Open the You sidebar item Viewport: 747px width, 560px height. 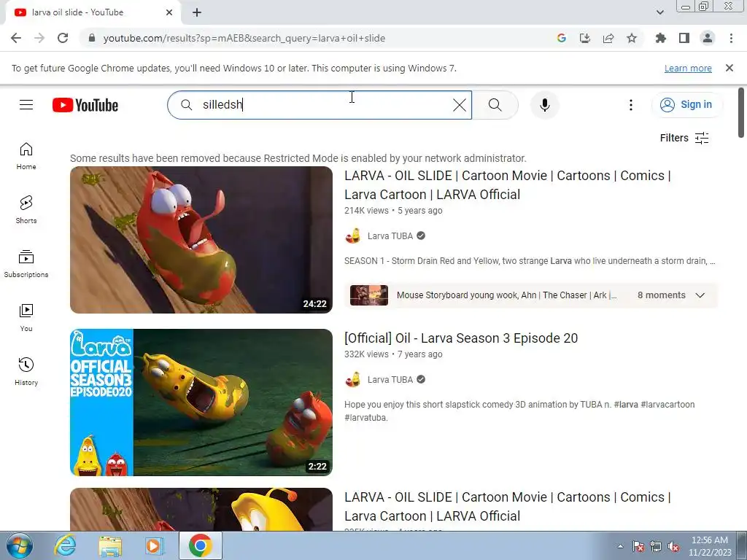pyautogui.click(x=26, y=318)
